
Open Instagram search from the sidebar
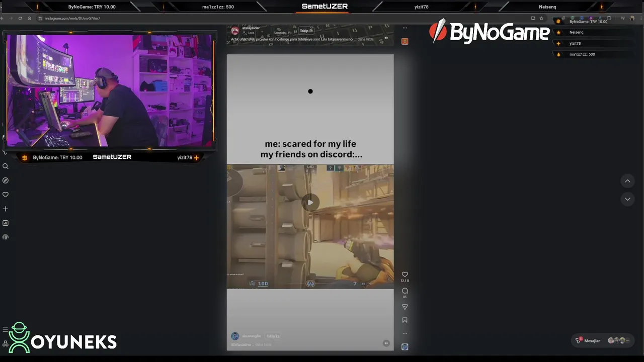6,166
